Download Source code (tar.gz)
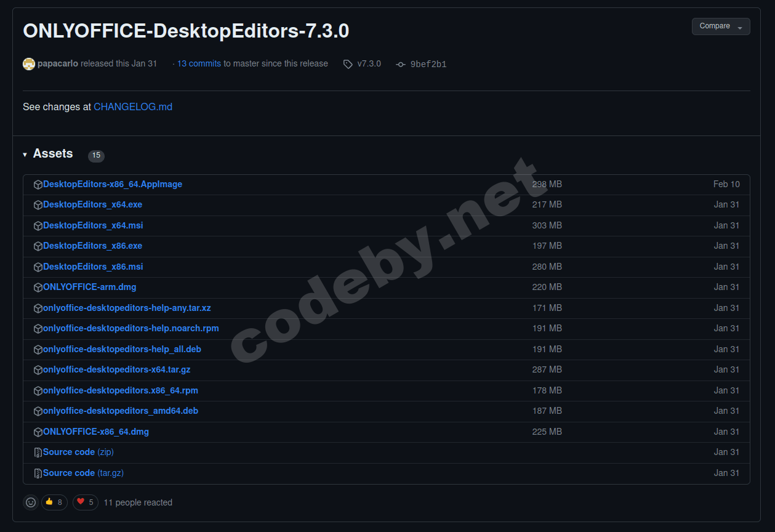 click(84, 473)
